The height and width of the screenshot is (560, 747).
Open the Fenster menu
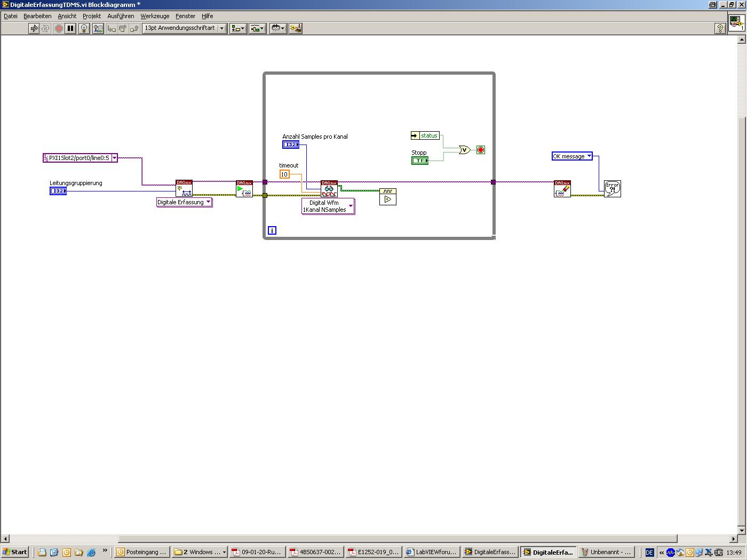[186, 16]
